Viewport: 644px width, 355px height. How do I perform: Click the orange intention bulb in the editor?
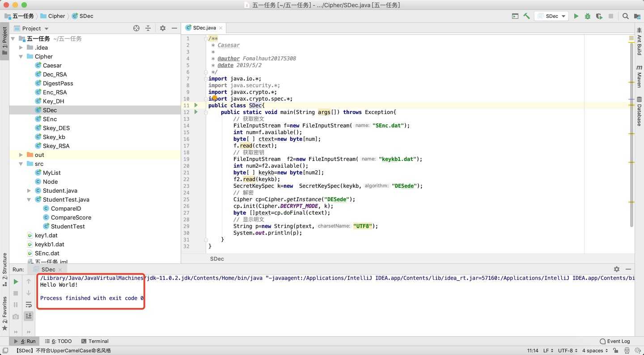[215, 98]
